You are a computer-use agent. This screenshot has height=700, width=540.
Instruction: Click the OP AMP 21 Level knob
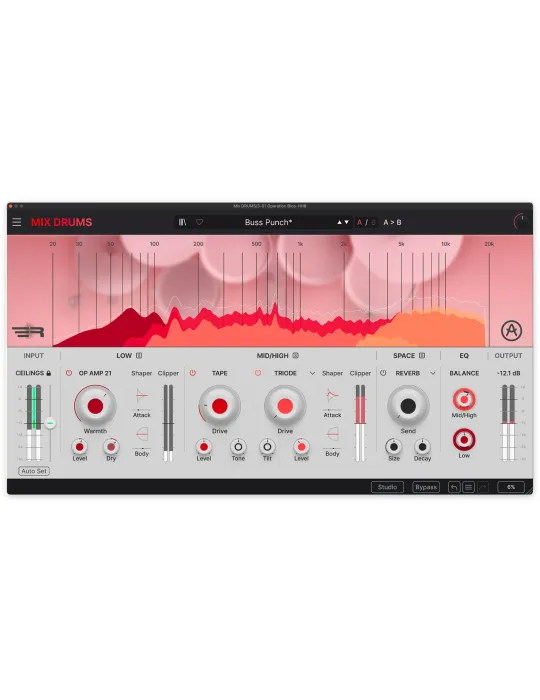(x=79, y=447)
